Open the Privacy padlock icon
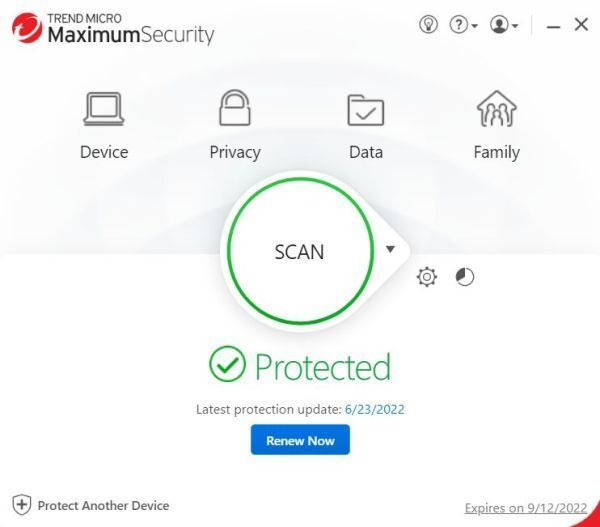The image size is (600, 527). (234, 108)
